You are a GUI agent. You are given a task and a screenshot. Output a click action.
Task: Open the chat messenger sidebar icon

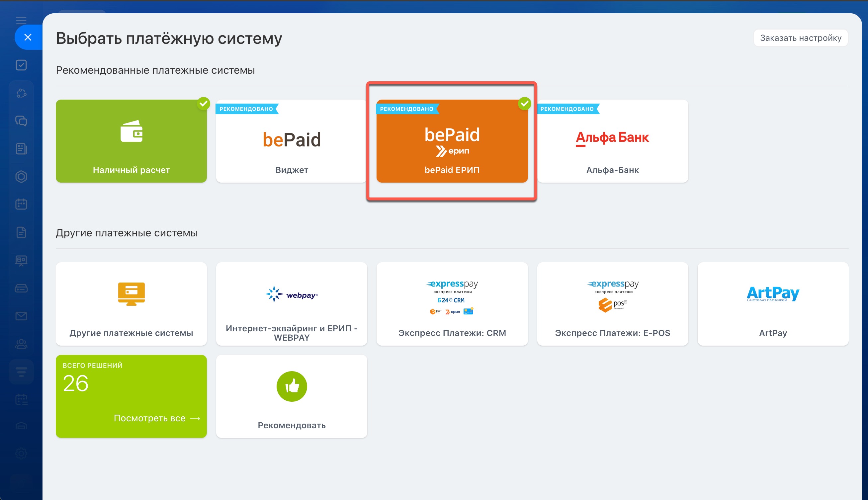[x=21, y=121]
